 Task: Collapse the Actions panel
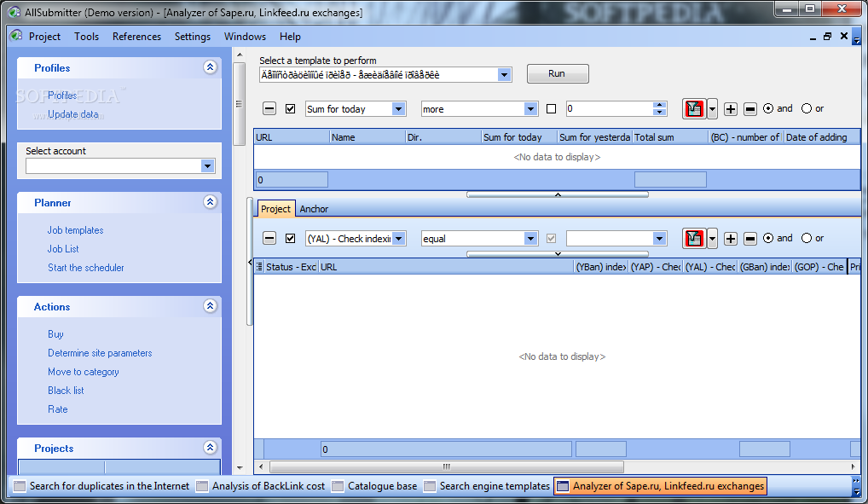click(210, 305)
